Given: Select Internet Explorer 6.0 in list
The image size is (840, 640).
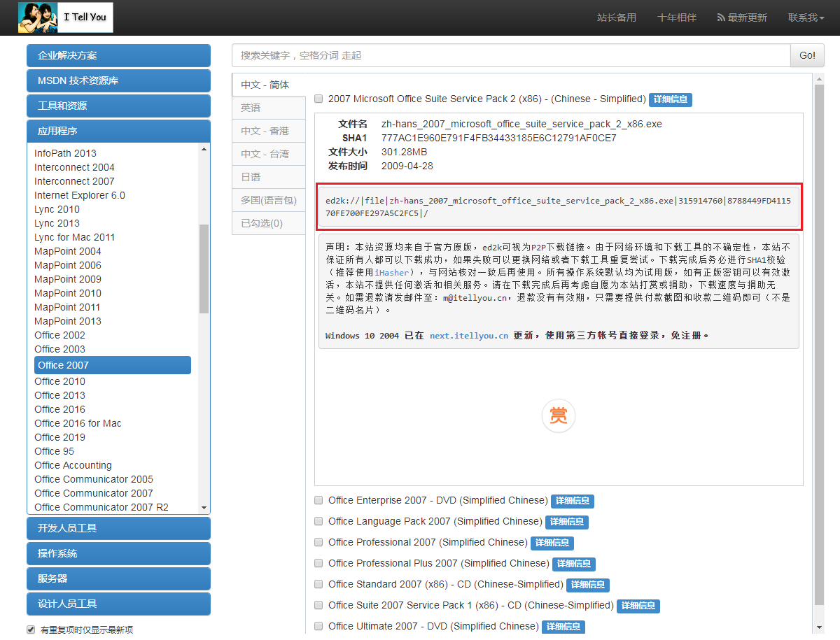Looking at the screenshot, I should [x=80, y=195].
